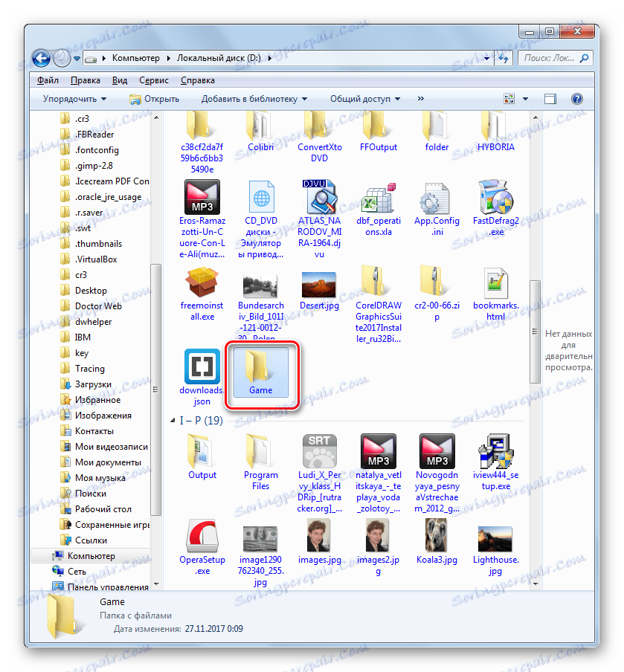Select Сеть in the navigation tree
The image size is (624, 672).
69,572
